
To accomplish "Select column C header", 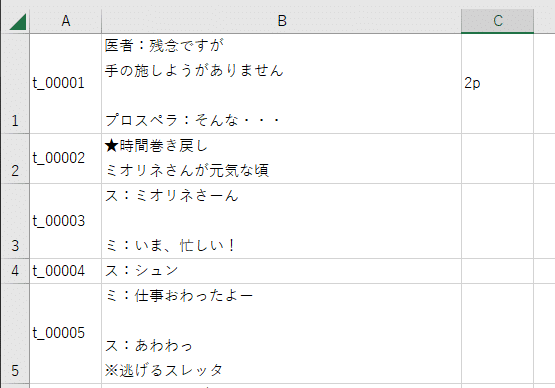I will tap(498, 21).
